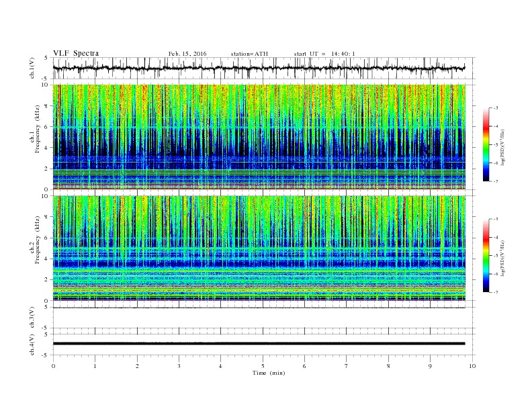This screenshot has height=411, width=532.
Task: Click the ch.1 waveform trace panel
Action: pos(264,68)
